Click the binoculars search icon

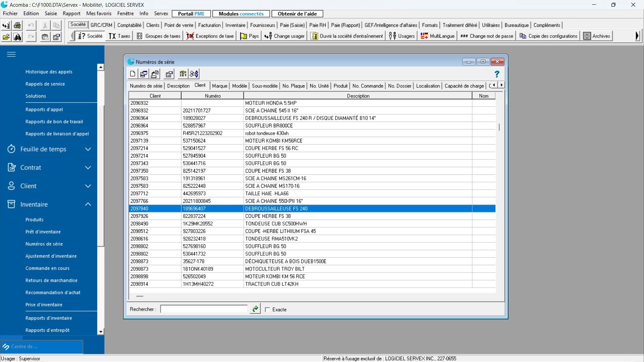[17, 37]
